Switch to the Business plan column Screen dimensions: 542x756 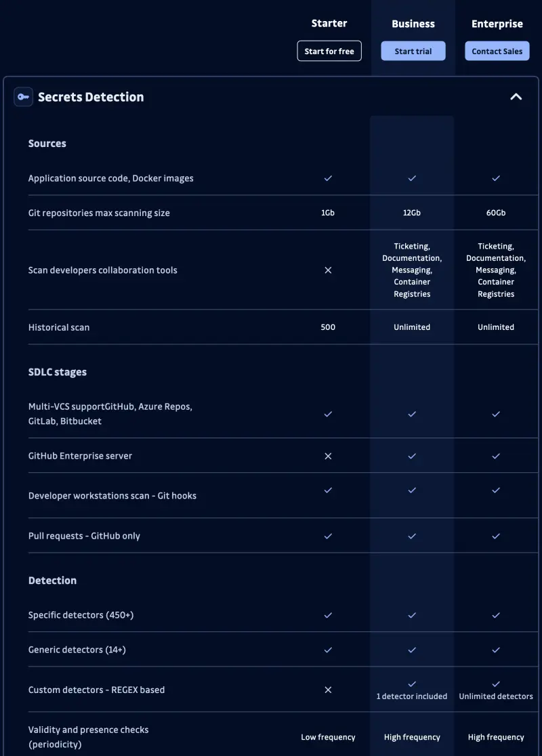[x=413, y=24]
